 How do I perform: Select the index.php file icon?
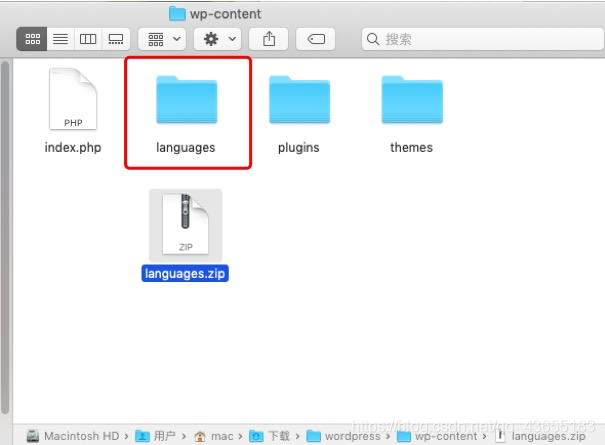[x=73, y=99]
